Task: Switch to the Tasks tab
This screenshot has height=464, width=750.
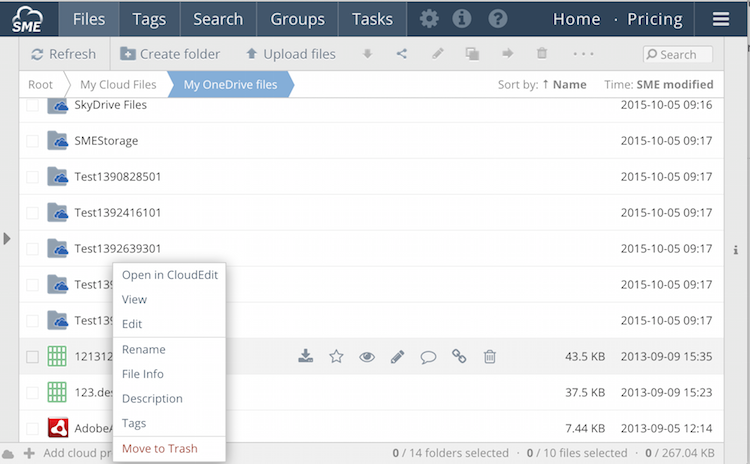Action: coord(372,19)
